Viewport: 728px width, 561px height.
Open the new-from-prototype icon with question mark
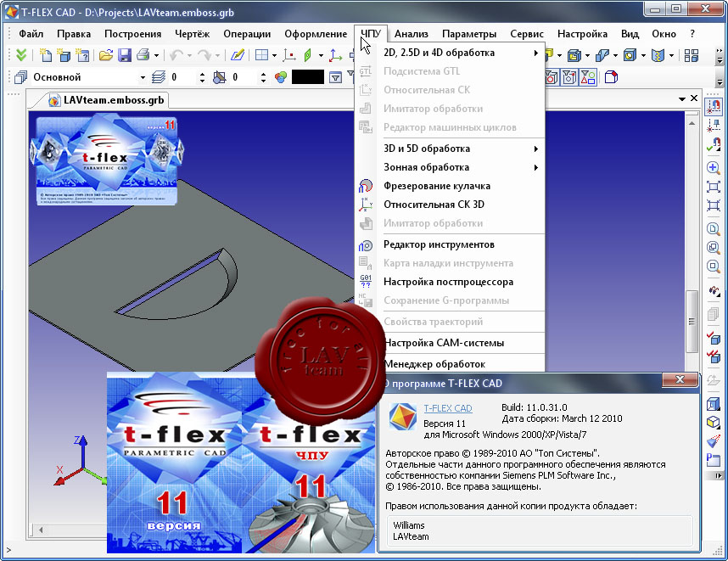[x=82, y=55]
